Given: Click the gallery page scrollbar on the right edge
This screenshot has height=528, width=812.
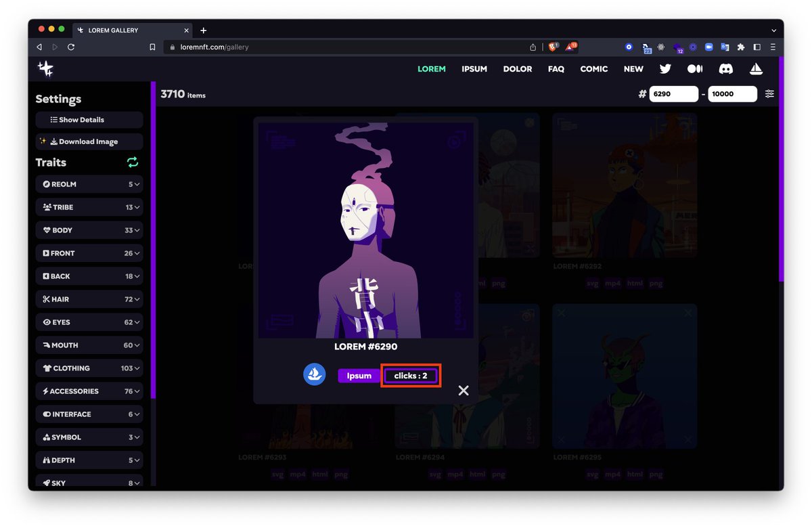Looking at the screenshot, I should pos(781,169).
